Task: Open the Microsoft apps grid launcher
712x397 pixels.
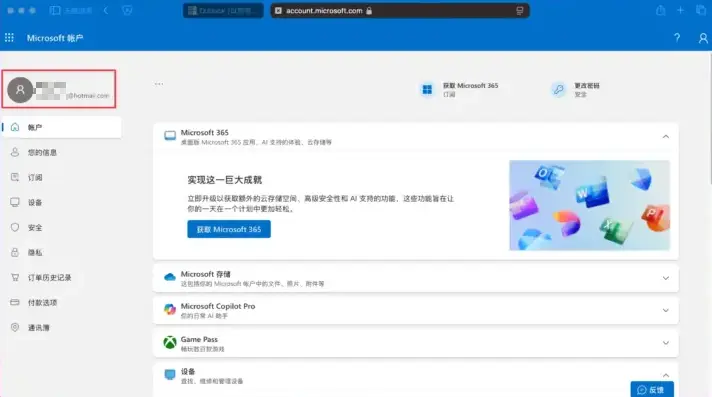Action: coord(9,38)
